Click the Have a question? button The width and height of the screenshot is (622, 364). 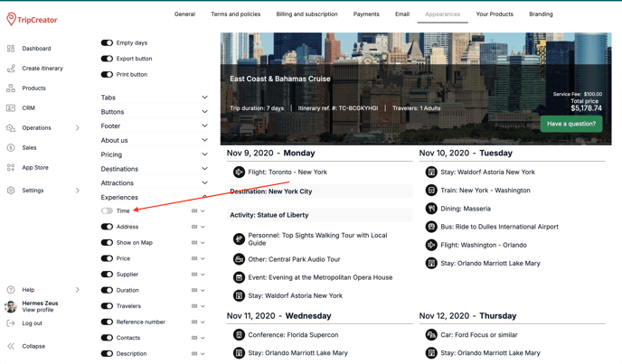point(570,124)
